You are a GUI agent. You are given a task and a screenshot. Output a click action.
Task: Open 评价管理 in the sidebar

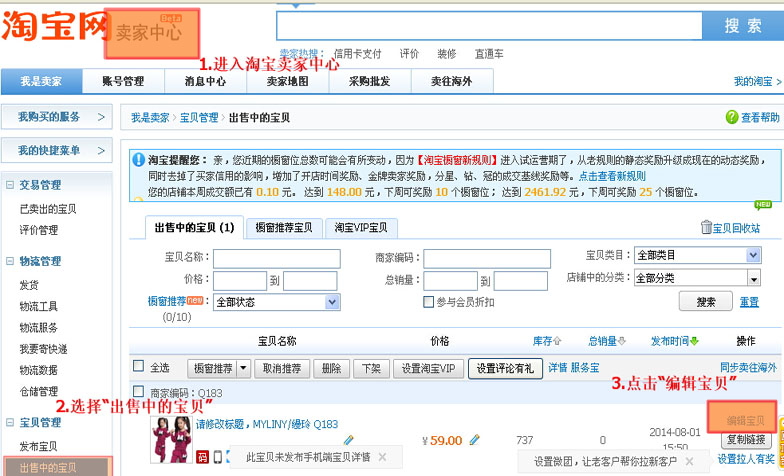[38, 230]
